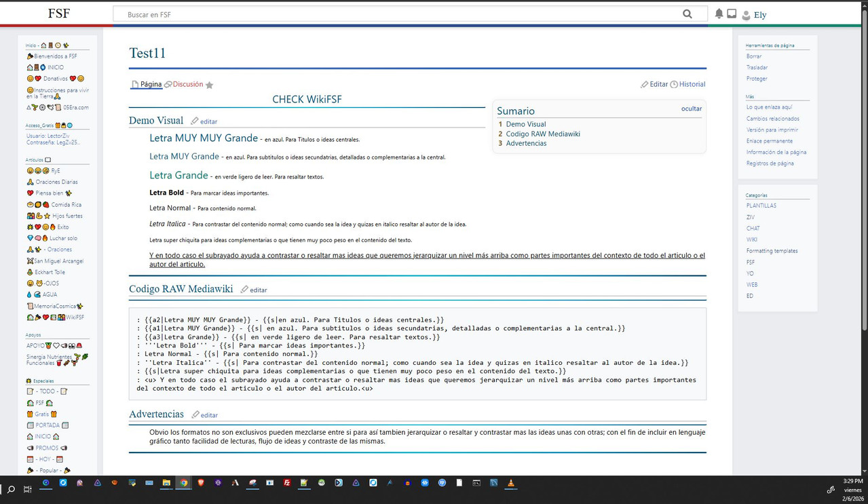This screenshot has height=504, width=868.
Task: Select Trasladar in page tools
Action: [x=757, y=68]
